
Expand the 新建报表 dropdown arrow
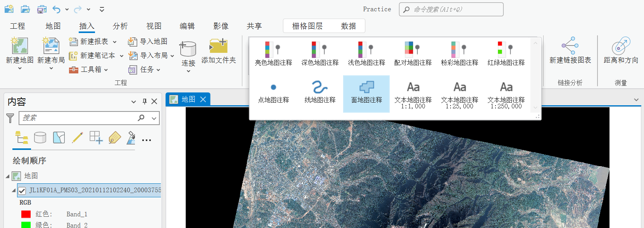(114, 42)
